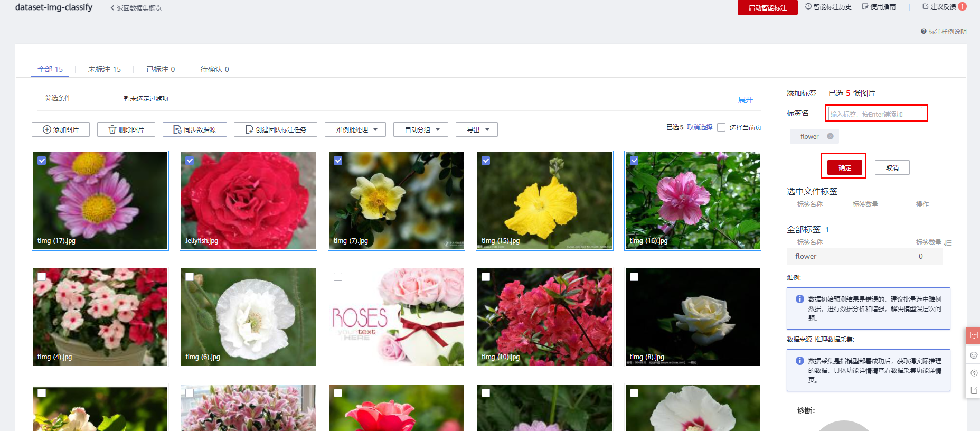Uncheck the Jellyfish.jpg image checkbox

190,161
